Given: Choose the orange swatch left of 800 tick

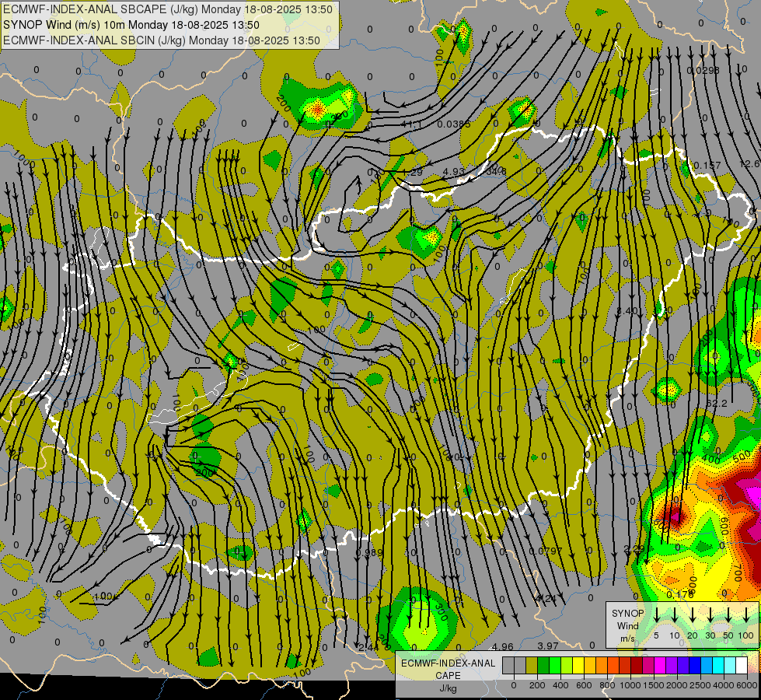Looking at the screenshot, I should pos(602,665).
